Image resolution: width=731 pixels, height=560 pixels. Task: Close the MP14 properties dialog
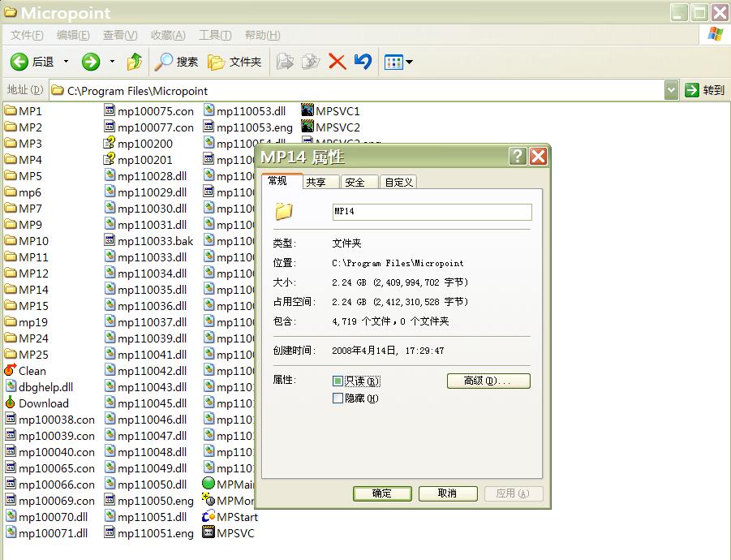tap(538, 156)
